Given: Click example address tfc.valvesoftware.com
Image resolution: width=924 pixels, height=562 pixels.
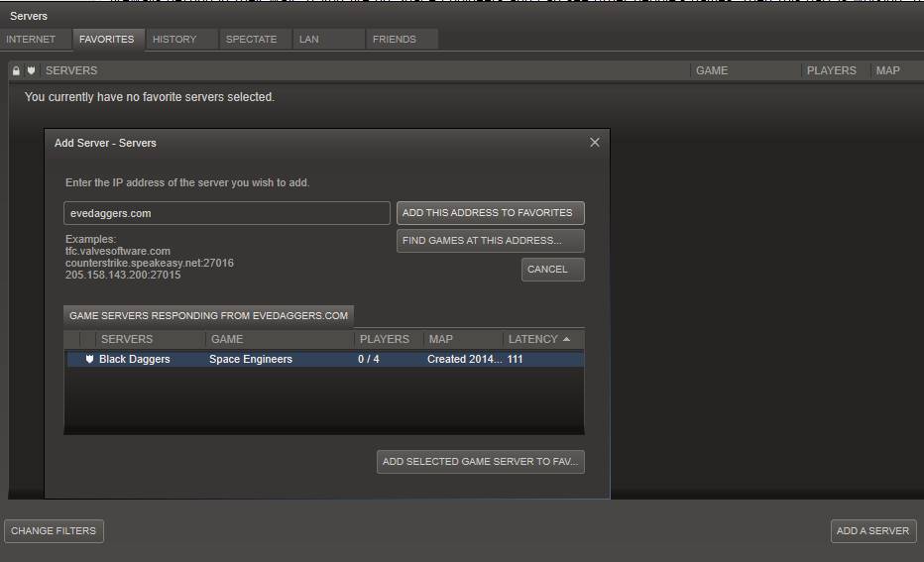Looking at the screenshot, I should (118, 251).
